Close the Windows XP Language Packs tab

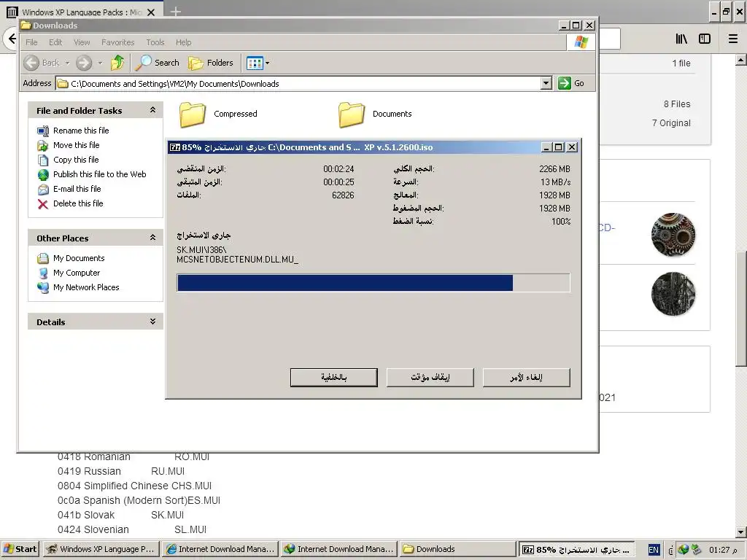click(151, 12)
